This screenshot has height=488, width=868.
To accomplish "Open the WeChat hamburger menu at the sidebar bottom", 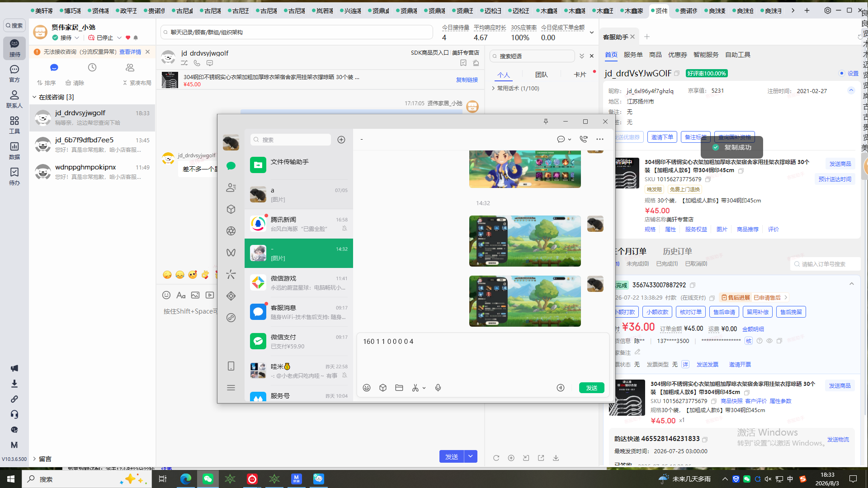I will pyautogui.click(x=231, y=388).
